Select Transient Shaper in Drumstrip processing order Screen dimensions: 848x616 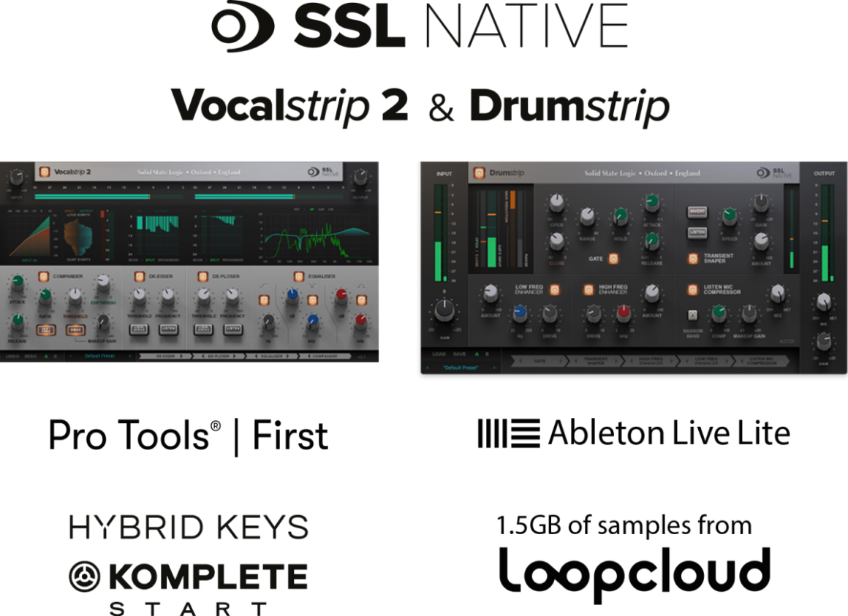tap(596, 361)
